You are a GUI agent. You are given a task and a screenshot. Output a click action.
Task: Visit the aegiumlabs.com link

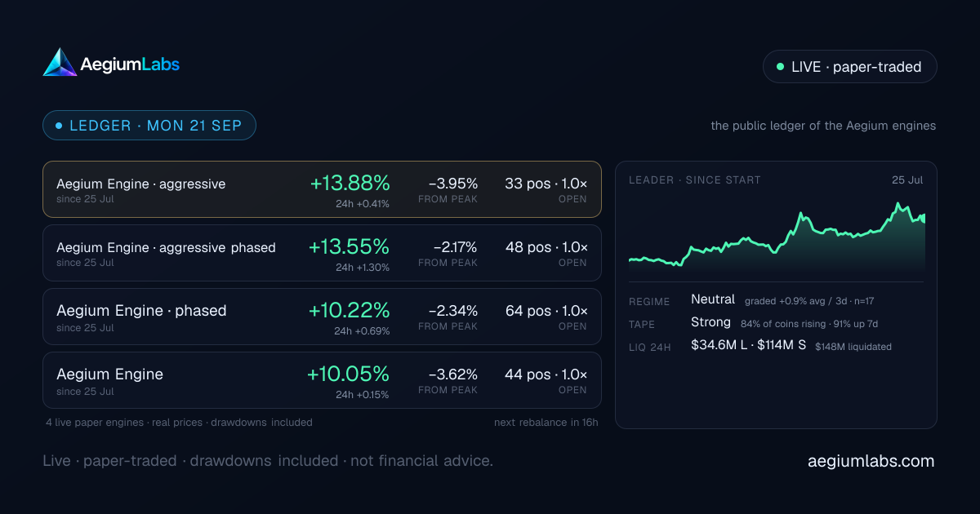[x=871, y=461]
